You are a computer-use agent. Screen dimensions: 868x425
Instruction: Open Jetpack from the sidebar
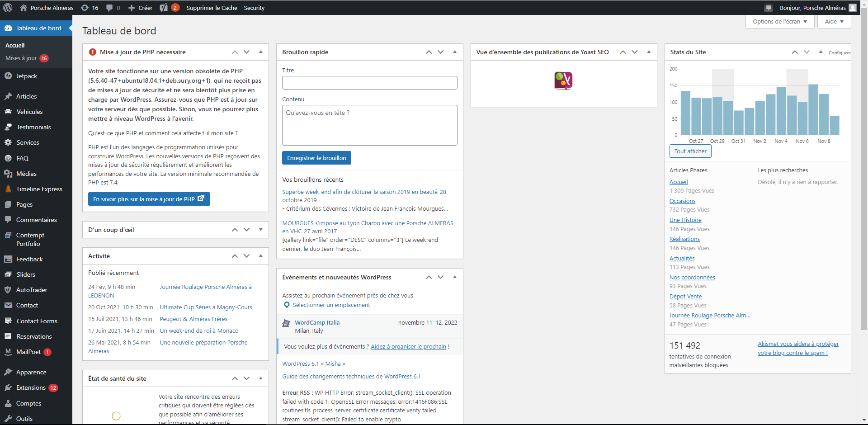coord(27,76)
